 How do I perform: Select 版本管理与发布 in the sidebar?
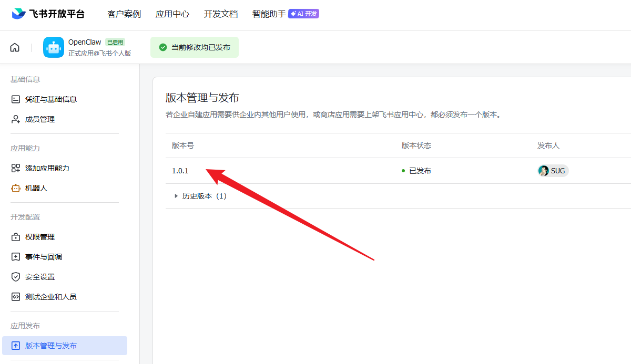coord(50,346)
